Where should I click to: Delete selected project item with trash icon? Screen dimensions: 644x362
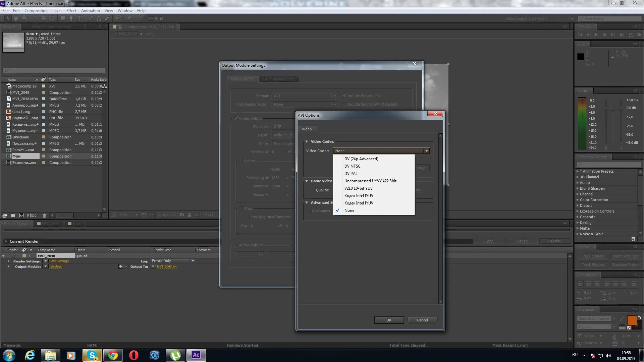[44, 215]
